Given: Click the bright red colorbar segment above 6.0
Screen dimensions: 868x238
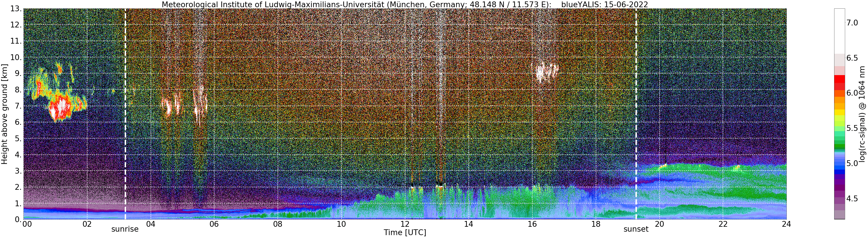Looking at the screenshot, I should [x=839, y=79].
